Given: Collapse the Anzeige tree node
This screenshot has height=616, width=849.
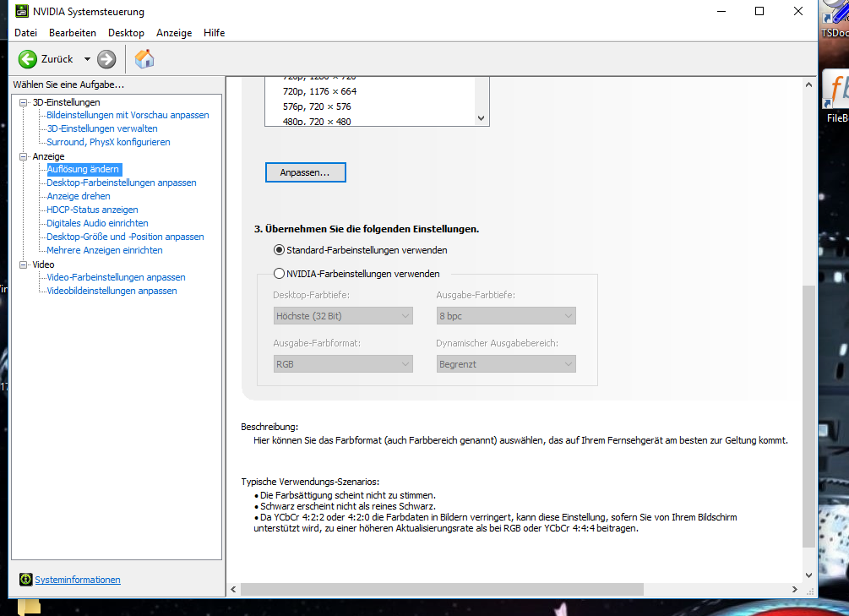Looking at the screenshot, I should [x=24, y=156].
